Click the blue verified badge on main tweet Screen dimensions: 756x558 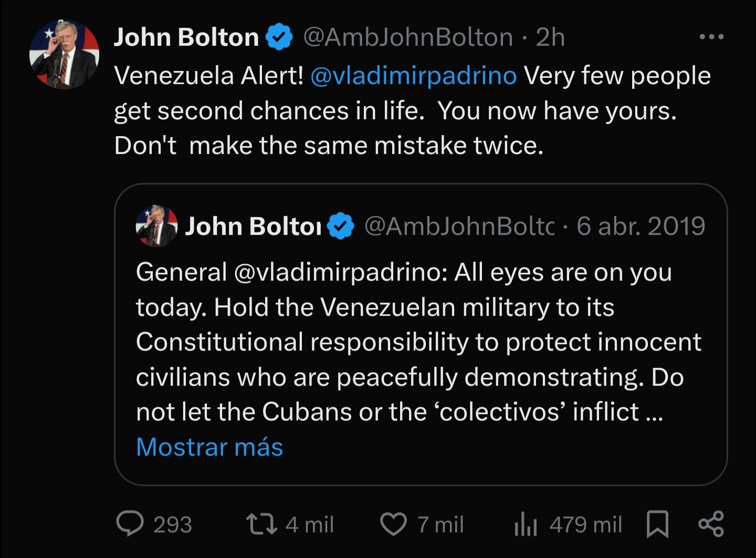click(279, 37)
